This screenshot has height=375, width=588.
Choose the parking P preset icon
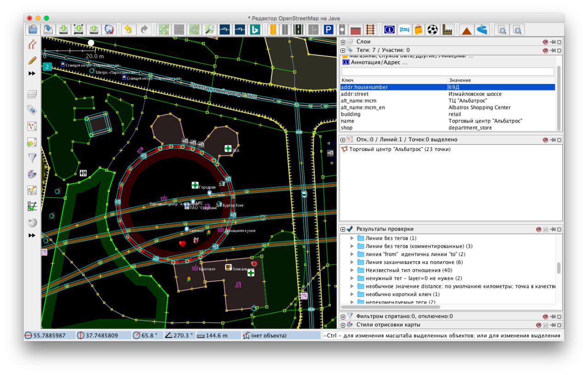pos(328,29)
